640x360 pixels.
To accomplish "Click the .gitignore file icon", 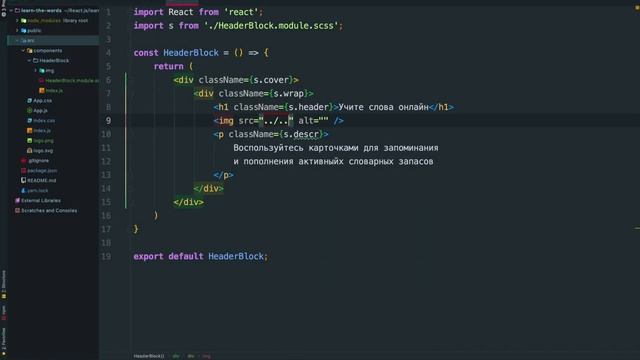I will (24, 160).
